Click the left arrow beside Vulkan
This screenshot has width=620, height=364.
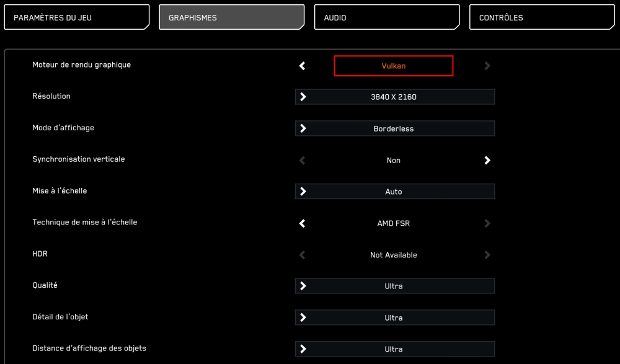[301, 65]
